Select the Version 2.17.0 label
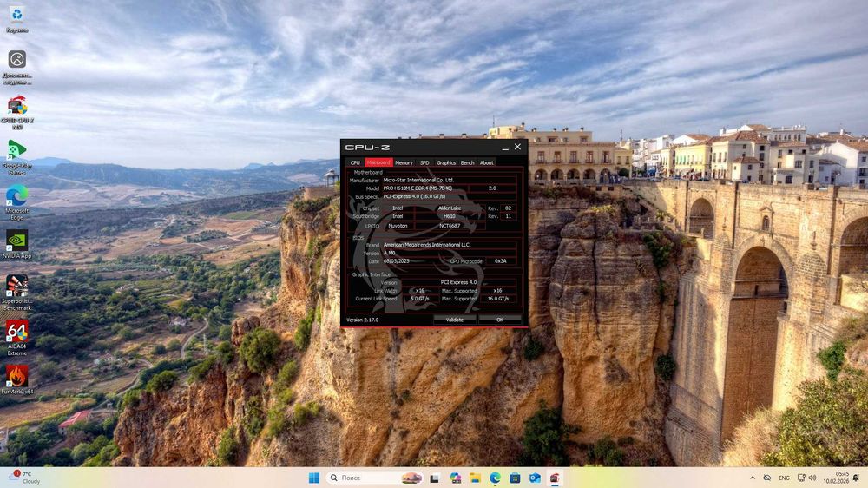 363,320
